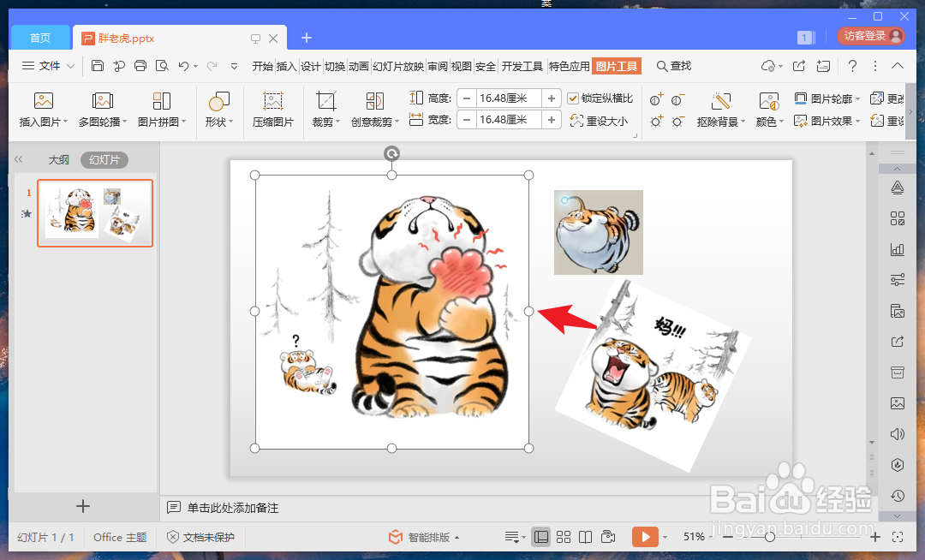Click the Compress Picture icon (压缩图片)

tap(272, 101)
